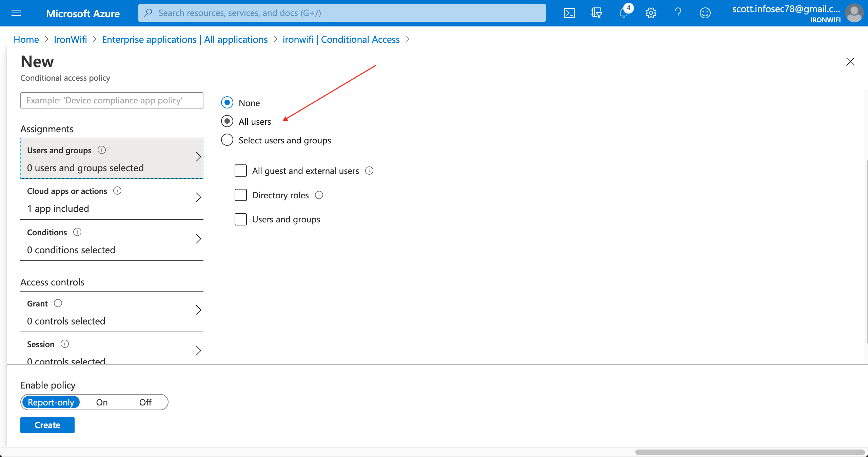The image size is (868, 457).
Task: Open the portal hamburger menu
Action: (x=16, y=13)
